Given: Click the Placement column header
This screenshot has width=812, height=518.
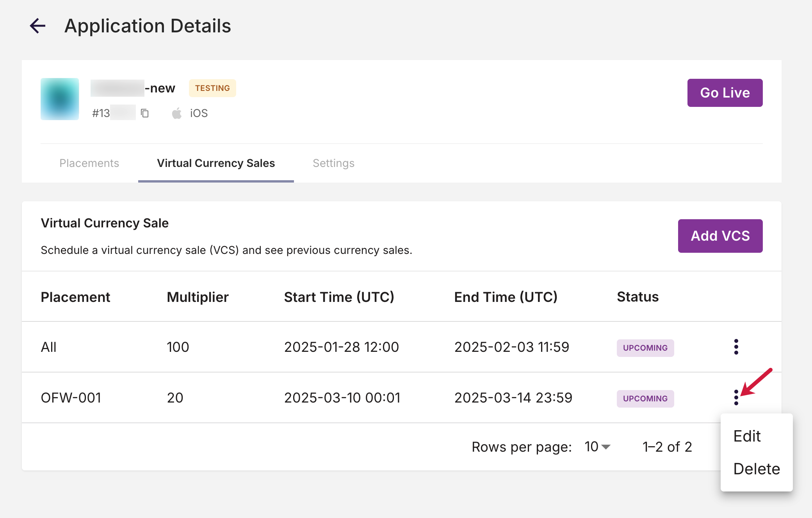Looking at the screenshot, I should [x=75, y=297].
